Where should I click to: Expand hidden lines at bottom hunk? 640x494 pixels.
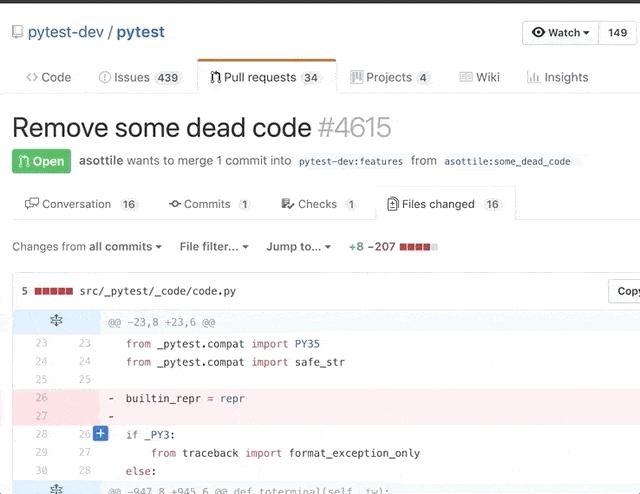[x=56, y=489]
